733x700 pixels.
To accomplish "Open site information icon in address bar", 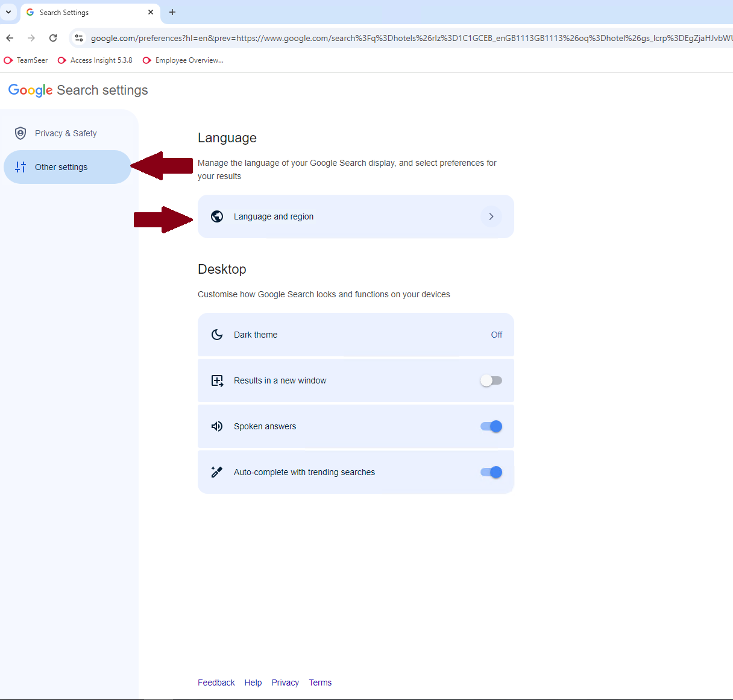I will 79,38.
